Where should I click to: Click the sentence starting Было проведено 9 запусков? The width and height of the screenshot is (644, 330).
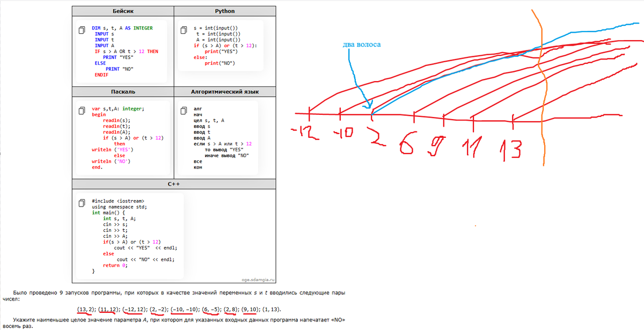point(173,297)
